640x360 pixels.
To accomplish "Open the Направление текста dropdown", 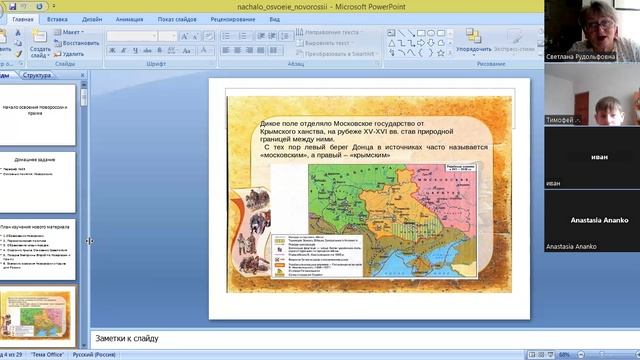I will click(330, 32).
